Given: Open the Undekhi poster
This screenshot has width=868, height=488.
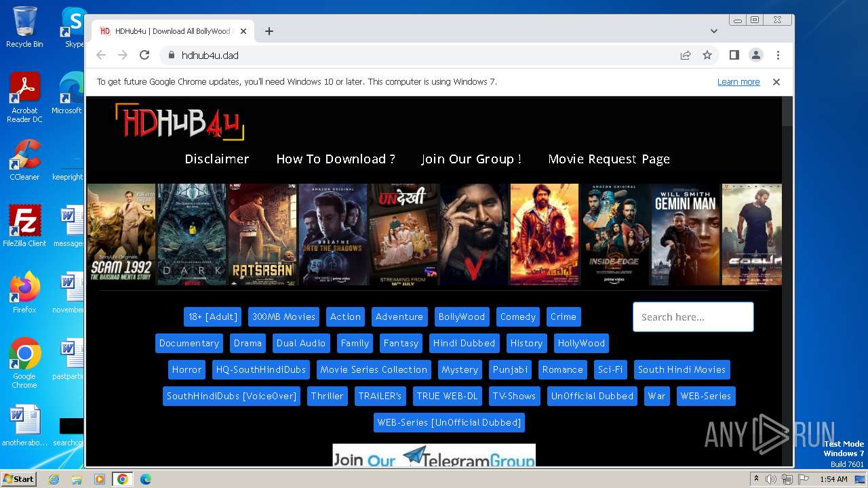Looking at the screenshot, I should tap(403, 235).
